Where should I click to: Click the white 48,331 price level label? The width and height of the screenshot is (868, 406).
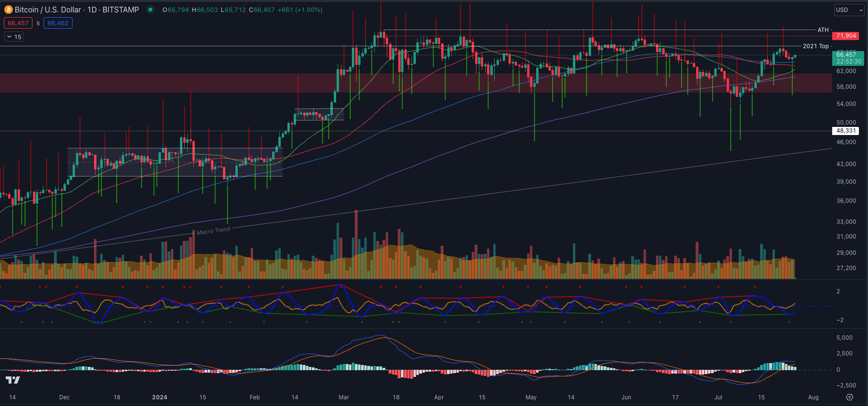click(x=846, y=131)
